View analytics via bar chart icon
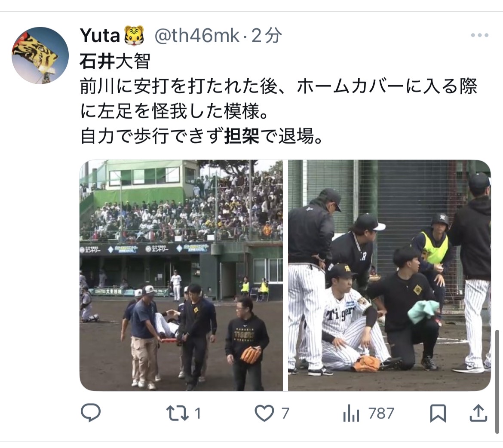 [351, 413]
